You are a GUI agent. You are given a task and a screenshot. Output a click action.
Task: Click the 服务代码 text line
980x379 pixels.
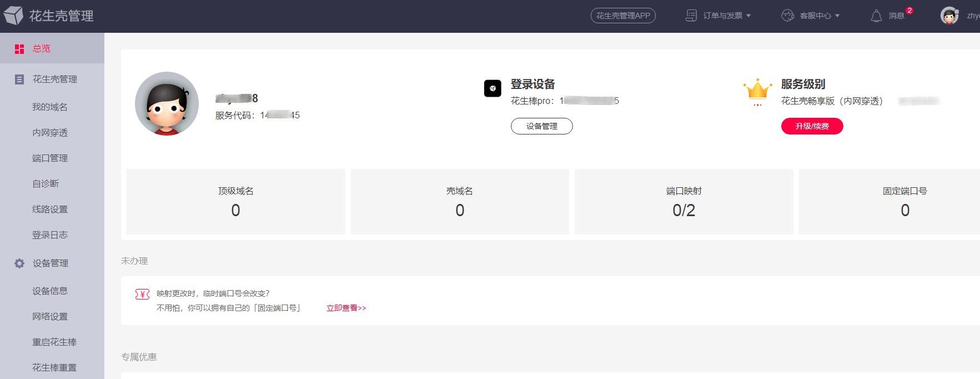(258, 115)
